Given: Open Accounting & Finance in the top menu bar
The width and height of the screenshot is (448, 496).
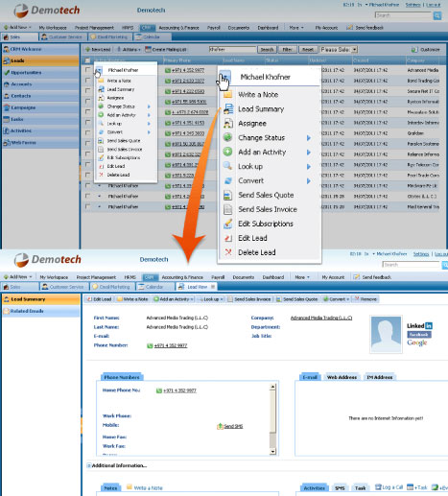Looking at the screenshot, I should [178, 28].
